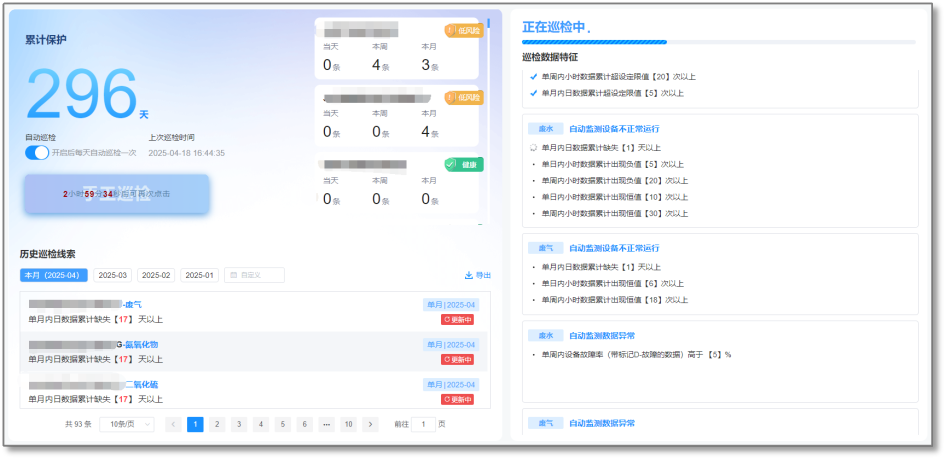Click the pagination ellipsis more-pages button

326,424
